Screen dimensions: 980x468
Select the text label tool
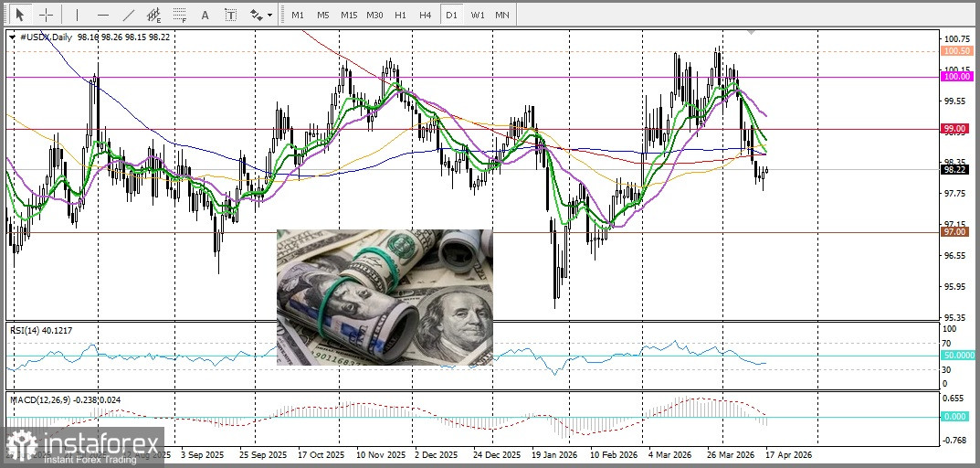coord(230,15)
